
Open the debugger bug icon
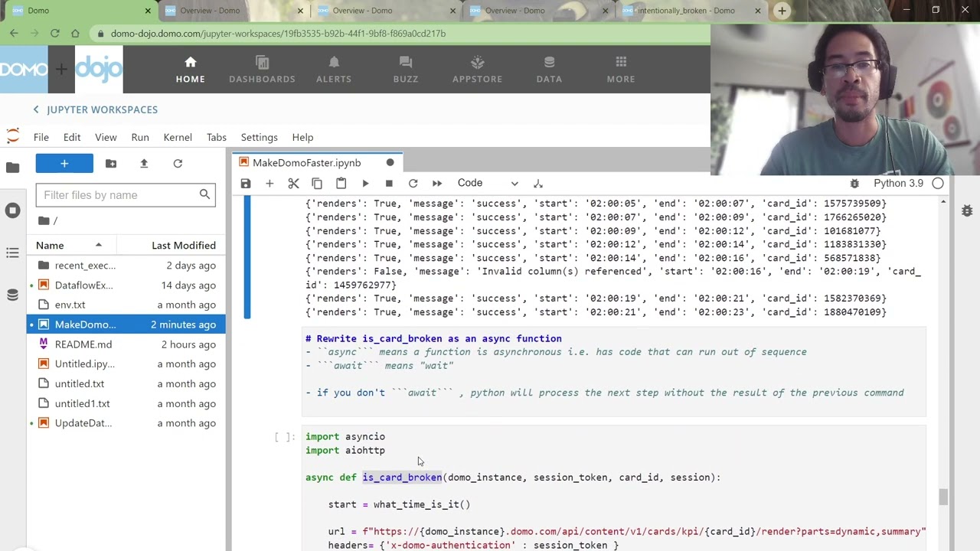click(x=854, y=184)
